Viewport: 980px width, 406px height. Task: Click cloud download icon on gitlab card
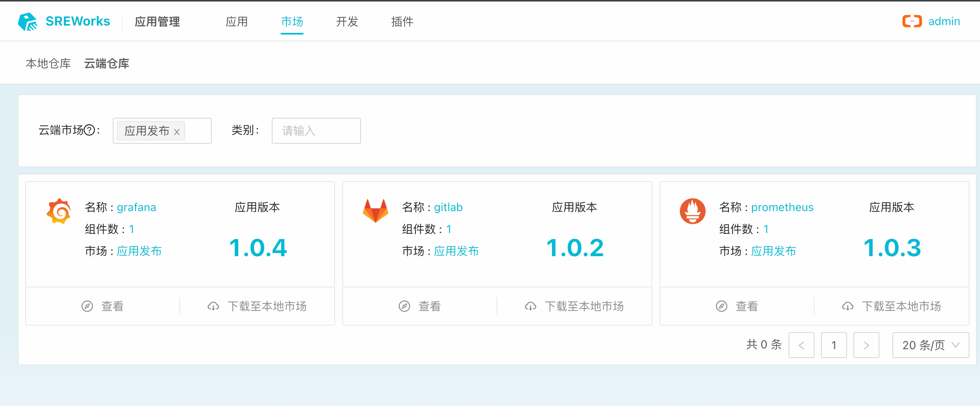[531, 306]
